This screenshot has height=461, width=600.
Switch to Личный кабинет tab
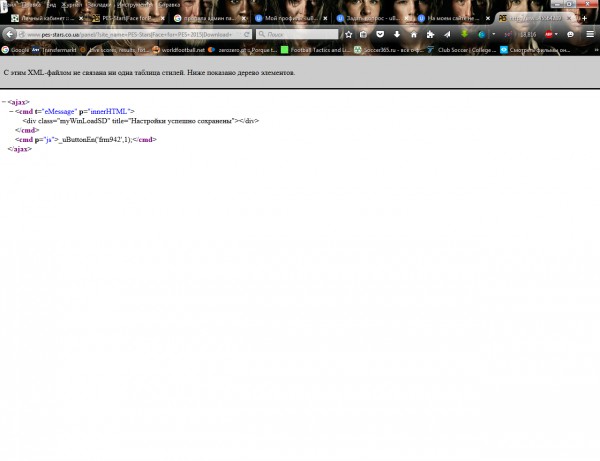point(47,18)
